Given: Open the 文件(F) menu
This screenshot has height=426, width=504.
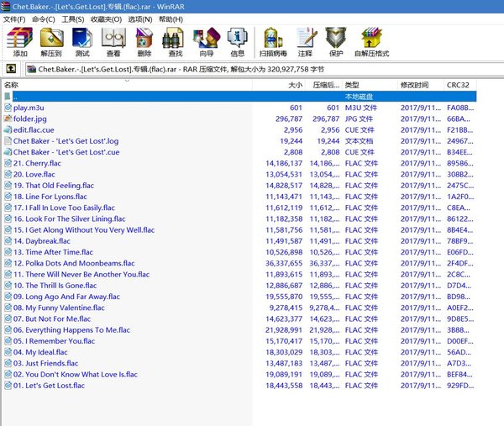Looking at the screenshot, I should (x=14, y=18).
